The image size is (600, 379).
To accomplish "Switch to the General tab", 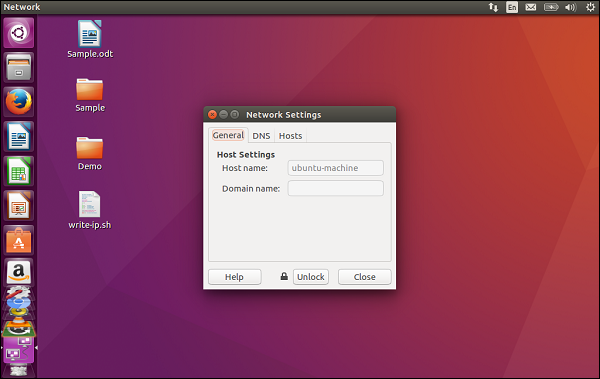I will pos(228,135).
